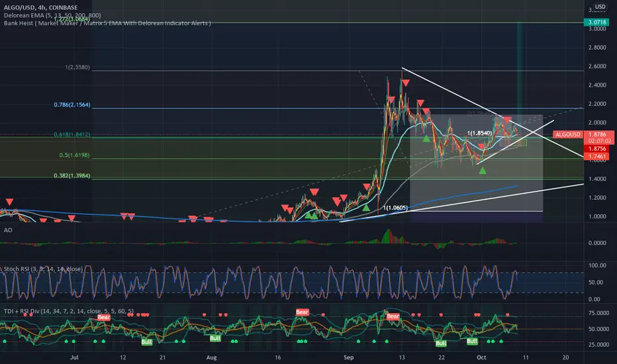Click the 1.0000 price axis value
617x364 pixels.
(597, 216)
